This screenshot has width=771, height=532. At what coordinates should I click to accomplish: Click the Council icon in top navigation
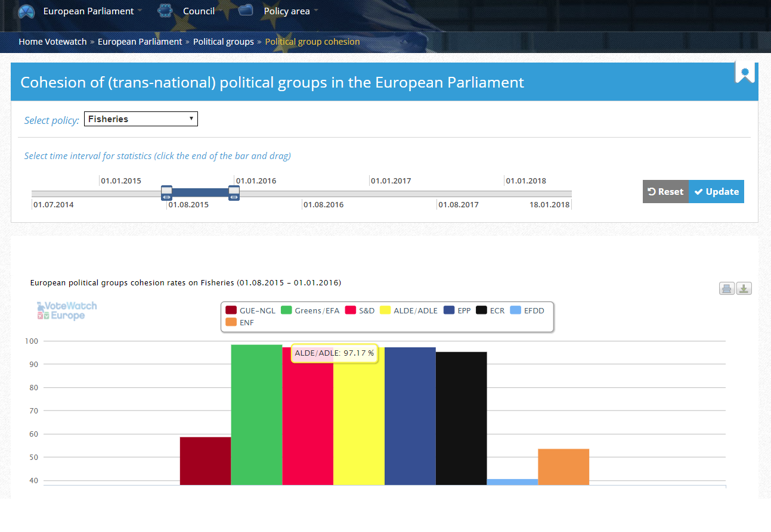(x=165, y=11)
